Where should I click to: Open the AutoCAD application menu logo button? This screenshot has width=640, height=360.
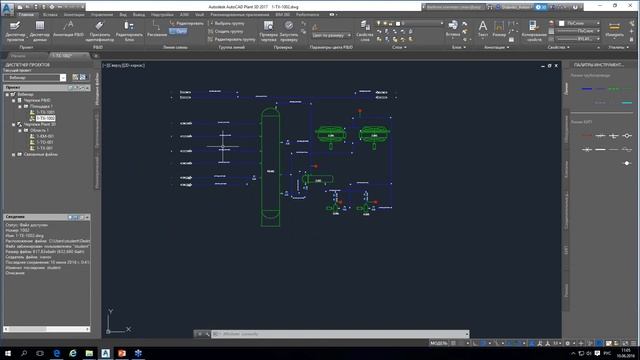(x=7, y=9)
